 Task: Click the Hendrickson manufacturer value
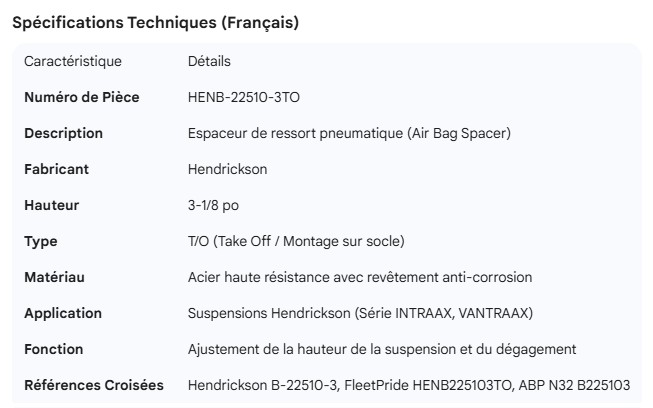tap(227, 170)
